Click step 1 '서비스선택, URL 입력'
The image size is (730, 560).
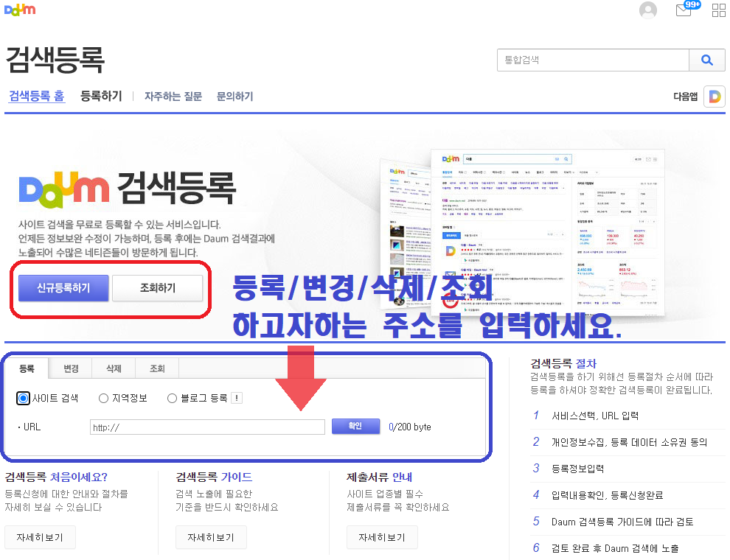point(595,416)
